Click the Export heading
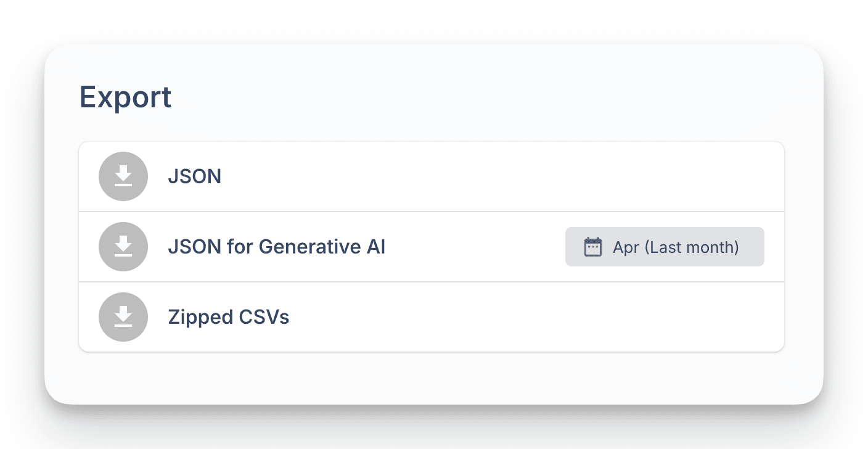The image size is (868, 449). pos(125,97)
